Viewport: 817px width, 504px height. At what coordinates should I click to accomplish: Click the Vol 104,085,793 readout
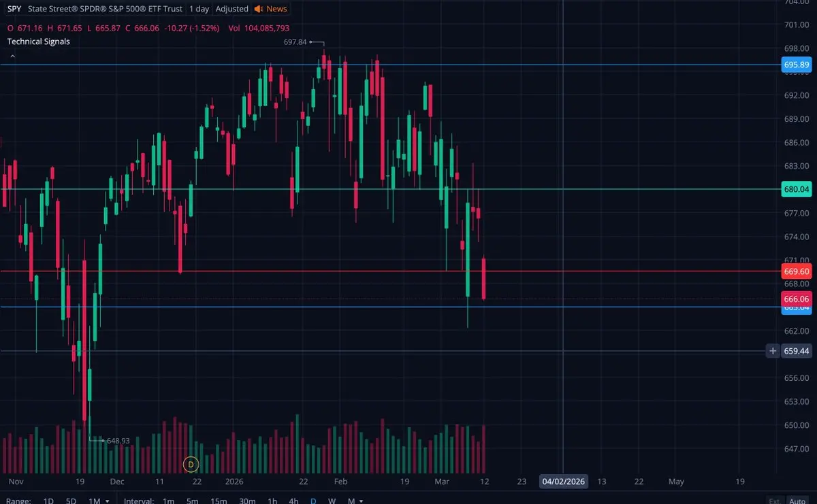click(259, 28)
